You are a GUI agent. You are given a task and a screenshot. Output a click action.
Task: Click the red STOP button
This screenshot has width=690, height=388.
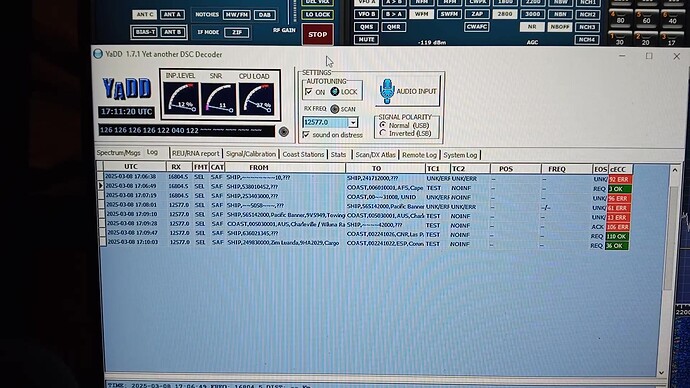coord(318,34)
